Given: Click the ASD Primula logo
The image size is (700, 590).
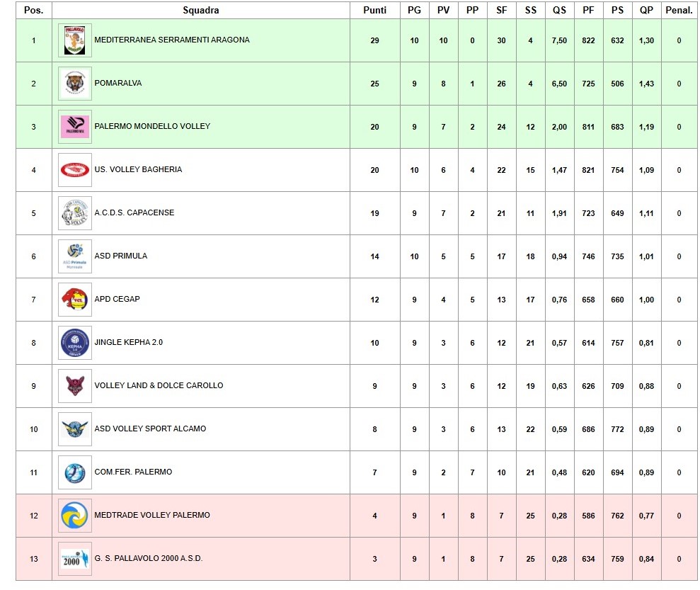Looking at the screenshot, I should pyautogui.click(x=74, y=256).
